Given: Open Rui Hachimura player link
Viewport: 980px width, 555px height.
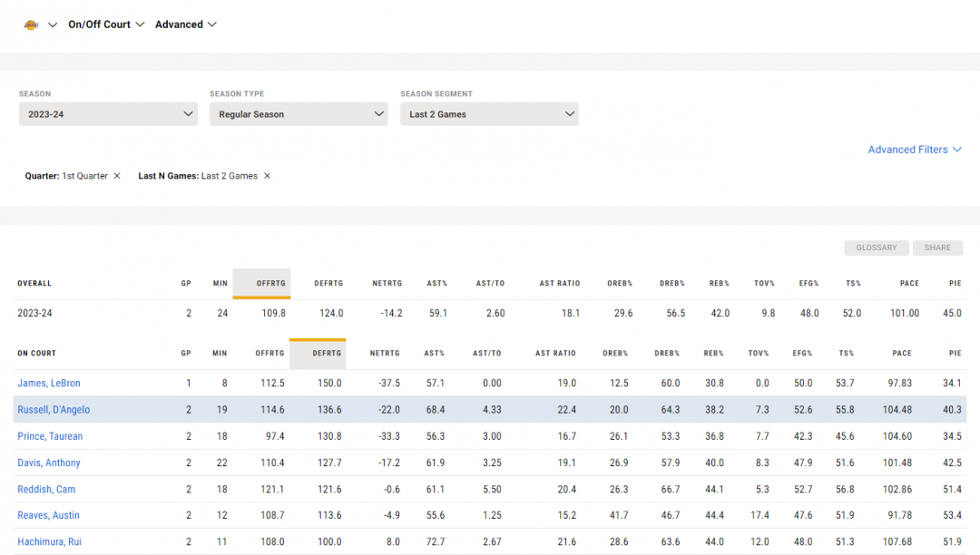Looking at the screenshot, I should click(x=49, y=542).
